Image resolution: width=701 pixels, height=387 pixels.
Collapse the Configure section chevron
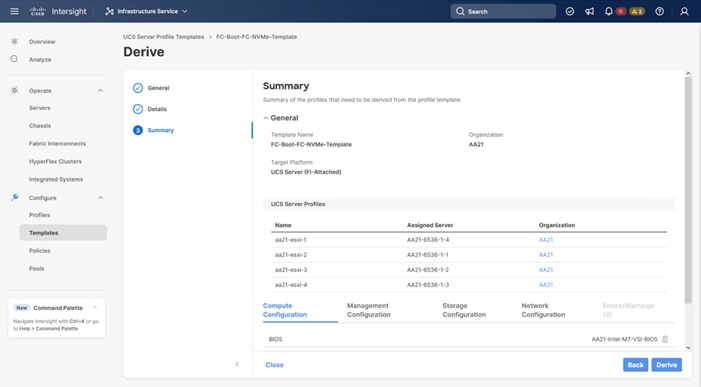pyautogui.click(x=101, y=198)
